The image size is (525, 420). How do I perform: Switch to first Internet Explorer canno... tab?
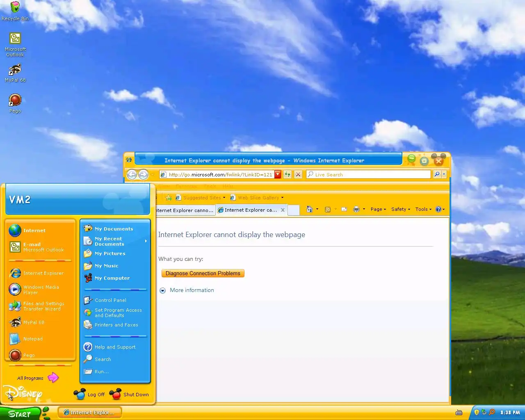(185, 210)
